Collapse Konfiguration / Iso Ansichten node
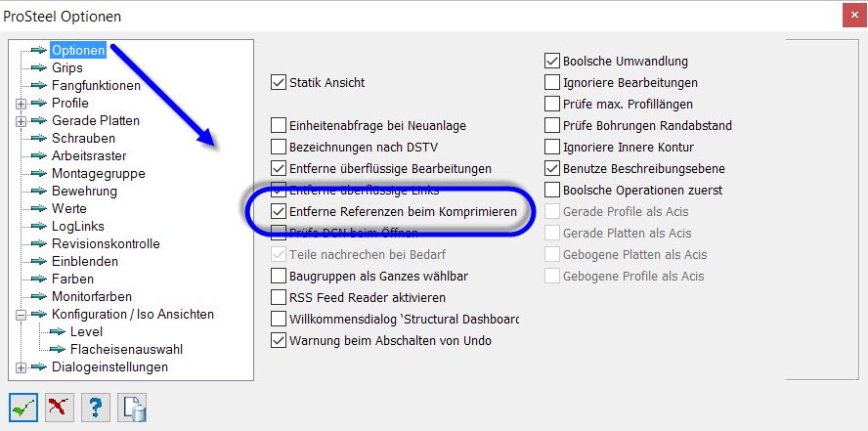 22,315
